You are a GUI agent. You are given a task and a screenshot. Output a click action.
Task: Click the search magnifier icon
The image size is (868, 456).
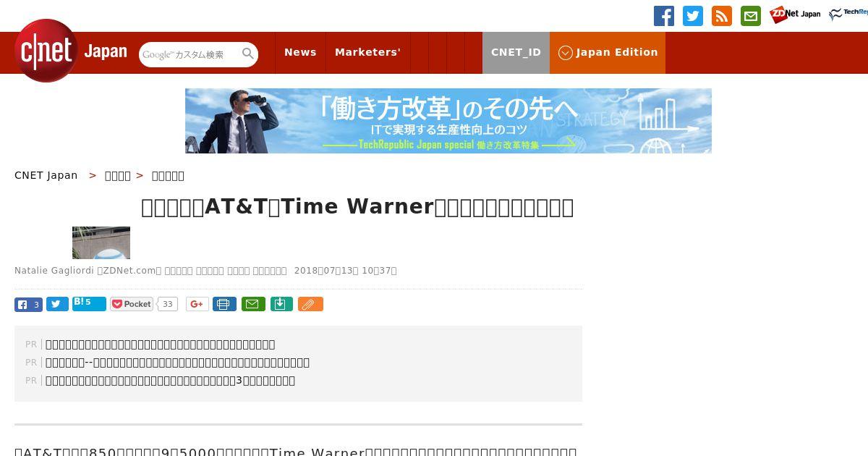point(248,54)
